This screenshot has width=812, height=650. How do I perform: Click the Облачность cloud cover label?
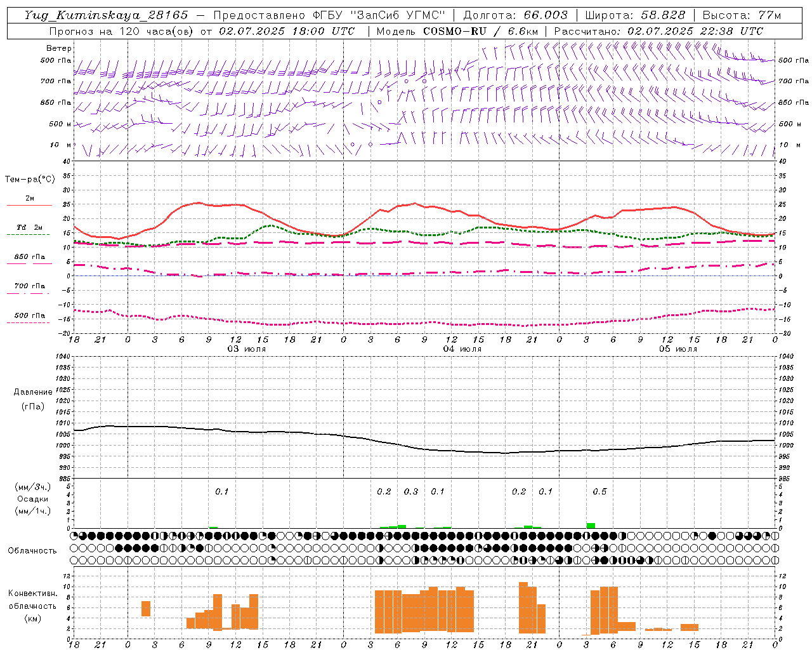tap(32, 551)
